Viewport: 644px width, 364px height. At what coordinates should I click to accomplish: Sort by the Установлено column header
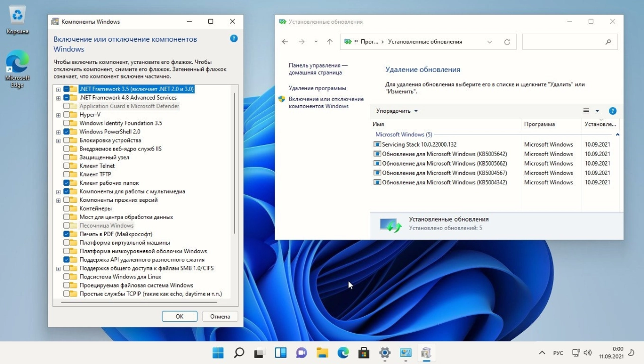pyautogui.click(x=601, y=124)
